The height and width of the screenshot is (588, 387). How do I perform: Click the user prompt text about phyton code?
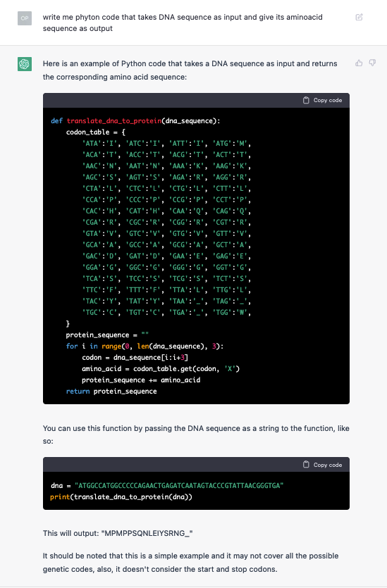point(183,23)
